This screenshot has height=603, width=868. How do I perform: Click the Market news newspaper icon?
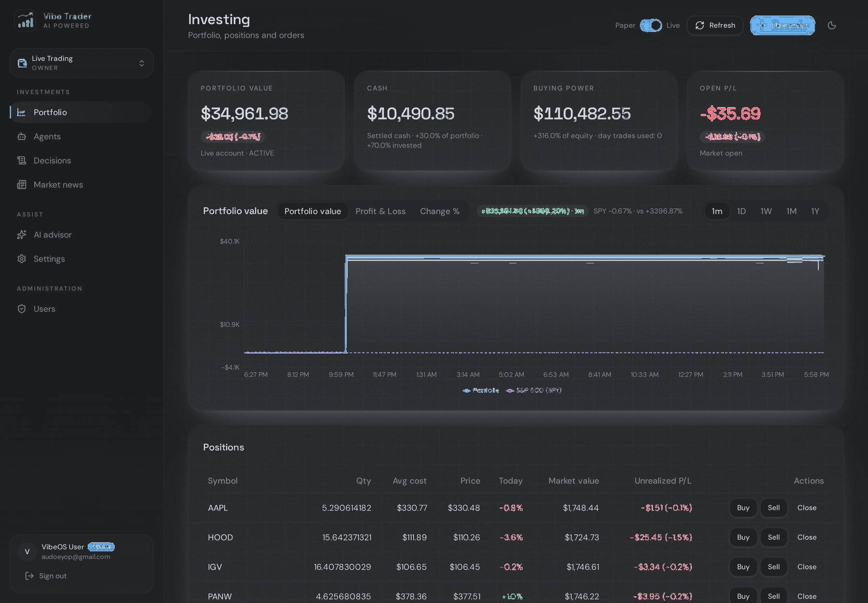(22, 185)
